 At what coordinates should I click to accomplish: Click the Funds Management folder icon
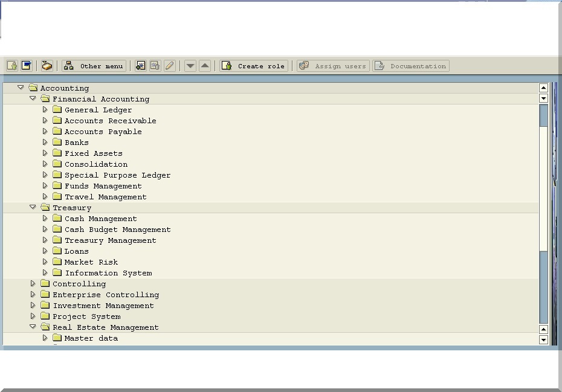click(x=57, y=185)
